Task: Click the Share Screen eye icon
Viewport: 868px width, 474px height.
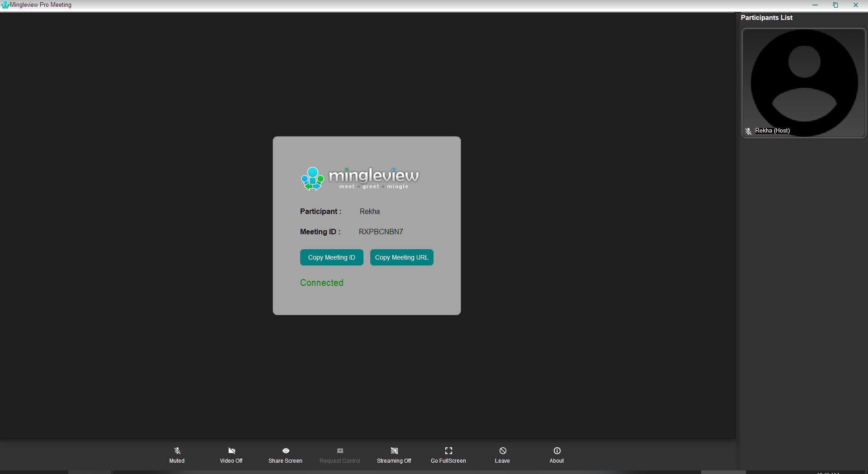Action: pyautogui.click(x=285, y=450)
